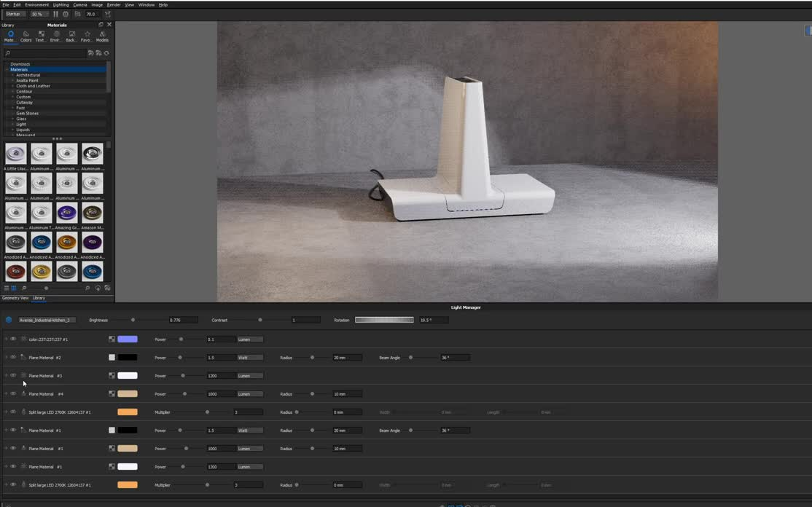Hide Plane Material #2 via its eye toggle
Screen dimensions: 812x507
pyautogui.click(x=12, y=357)
